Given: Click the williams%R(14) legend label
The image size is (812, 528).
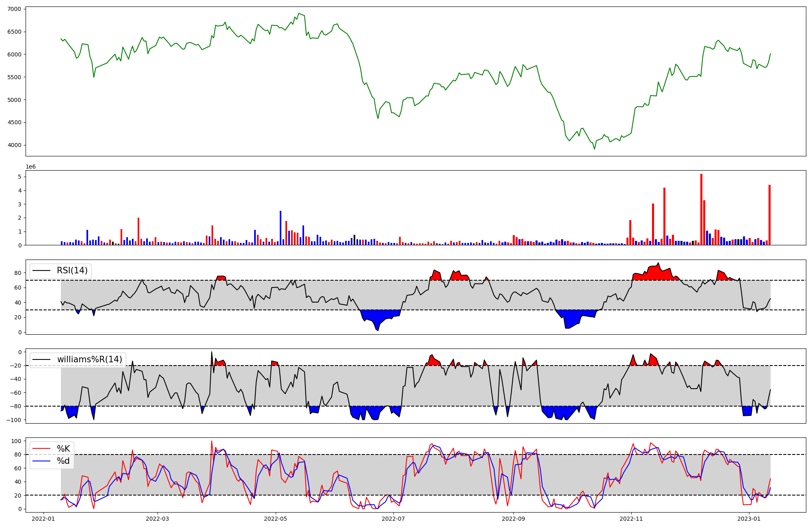Looking at the screenshot, I should pos(89,359).
